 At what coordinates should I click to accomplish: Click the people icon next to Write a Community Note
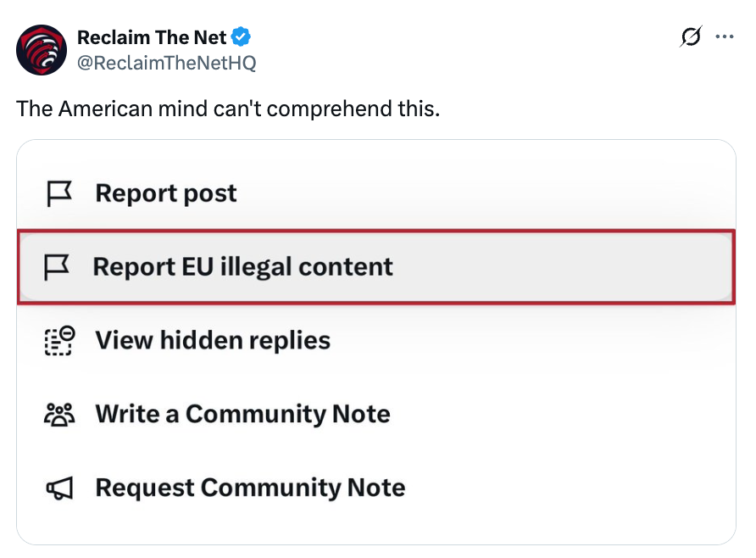point(58,414)
